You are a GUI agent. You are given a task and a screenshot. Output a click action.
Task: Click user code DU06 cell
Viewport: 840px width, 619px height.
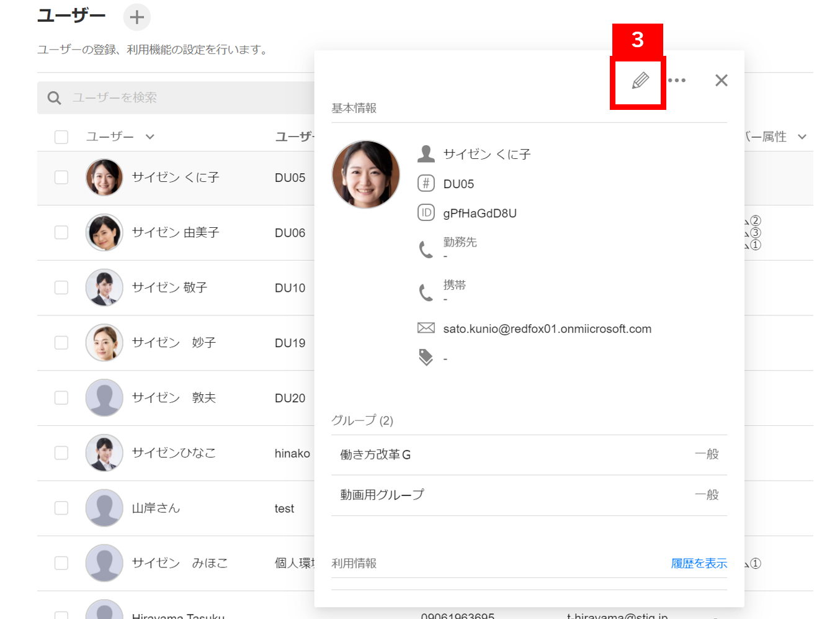(290, 233)
